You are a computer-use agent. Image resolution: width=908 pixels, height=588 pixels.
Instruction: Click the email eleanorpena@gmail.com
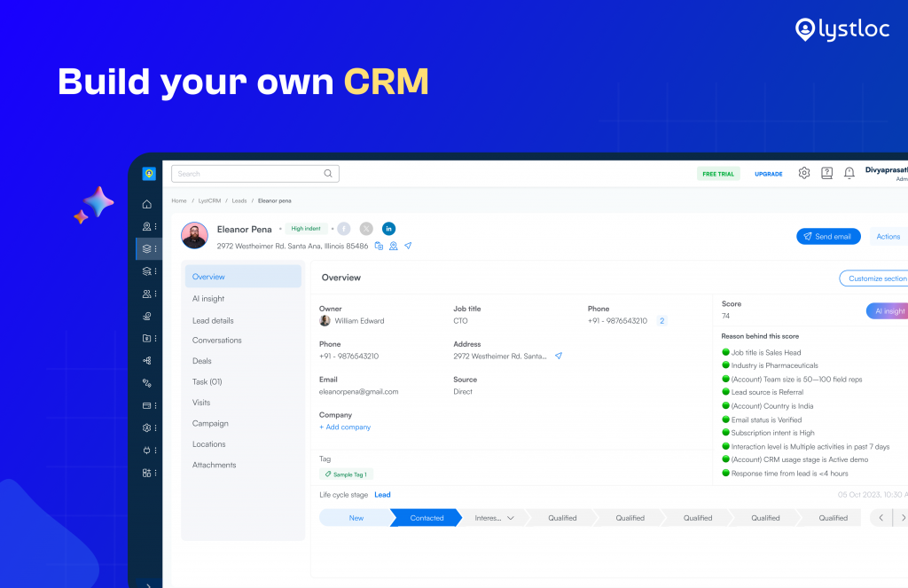coord(359,392)
